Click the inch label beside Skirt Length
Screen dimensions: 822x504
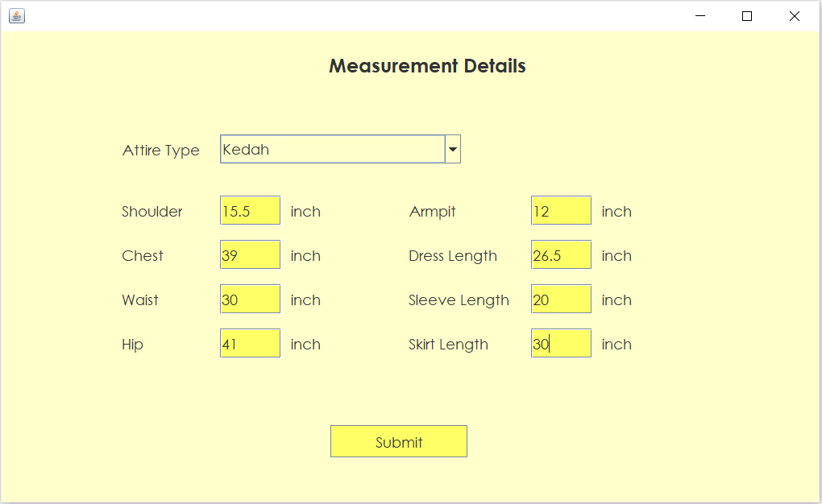pyautogui.click(x=616, y=344)
